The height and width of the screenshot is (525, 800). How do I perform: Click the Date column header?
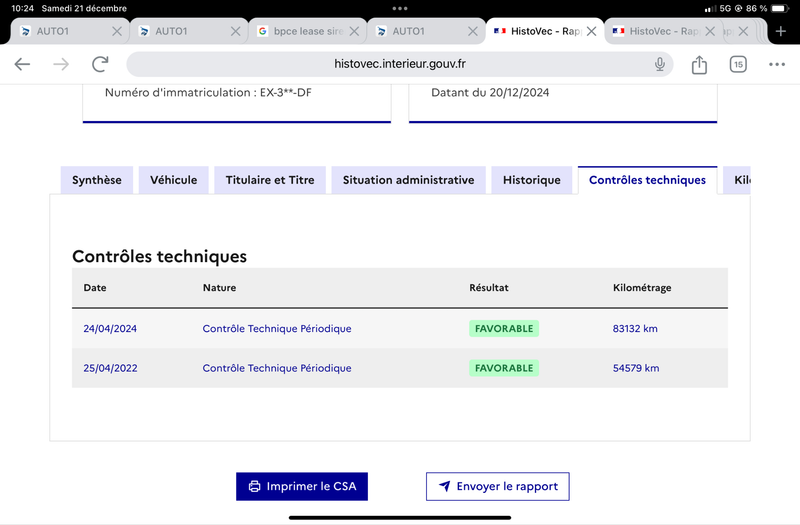pos(95,288)
